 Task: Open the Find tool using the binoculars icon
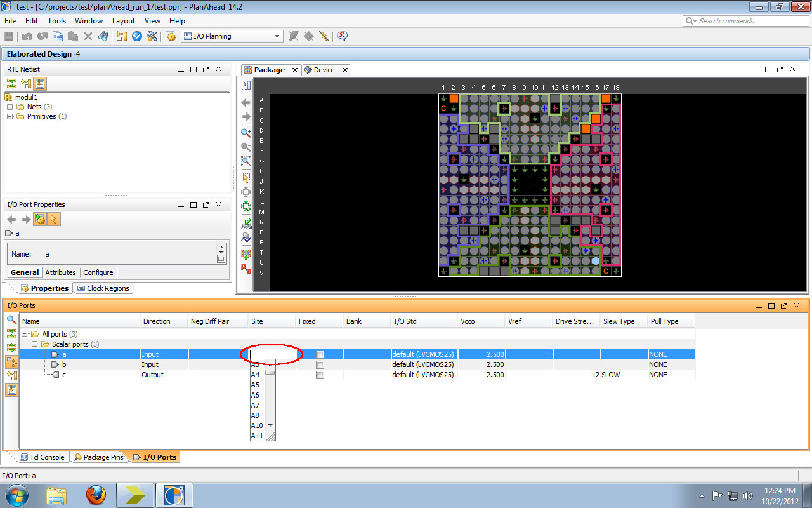point(103,36)
